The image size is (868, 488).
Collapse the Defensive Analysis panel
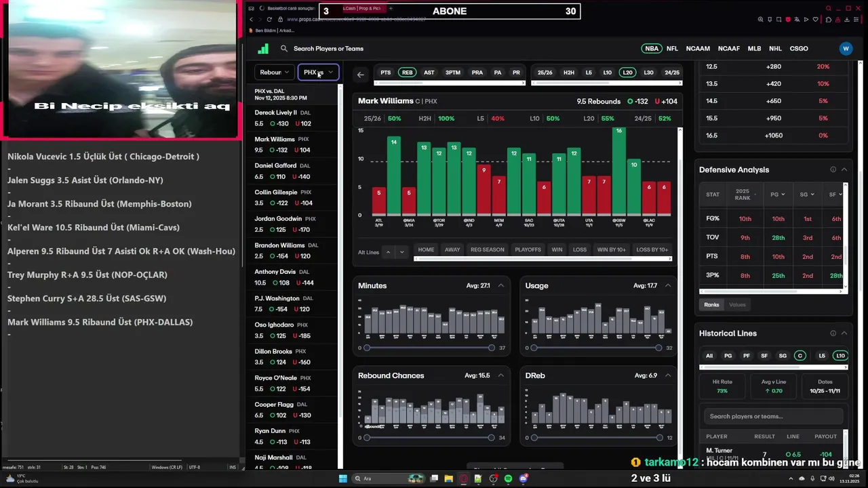(844, 169)
